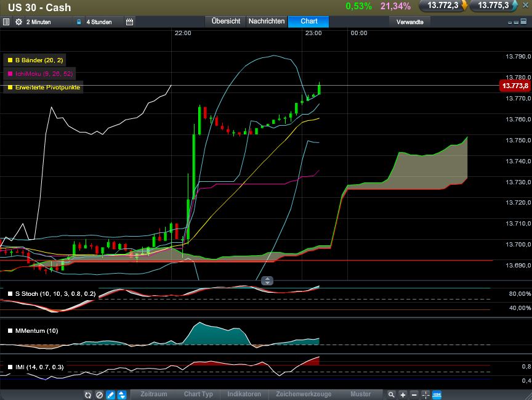Open the 2 Minuten interval dropdown
The image size is (532, 400).
pos(40,22)
